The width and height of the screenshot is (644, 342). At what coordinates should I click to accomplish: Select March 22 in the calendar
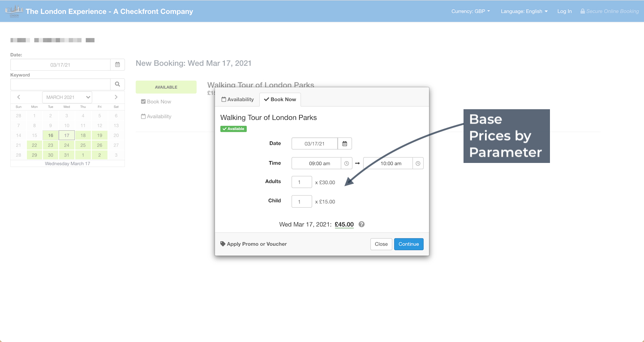[x=34, y=145]
